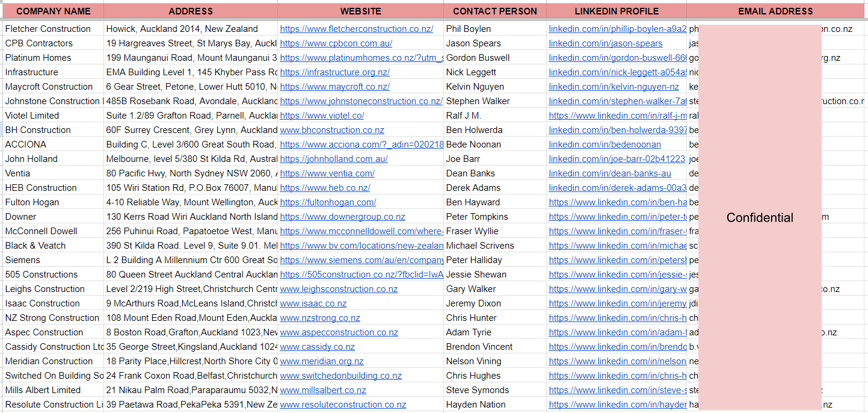Select the EMAIL ADDRESS header cell
The height and width of the screenshot is (413, 868).
(x=775, y=11)
